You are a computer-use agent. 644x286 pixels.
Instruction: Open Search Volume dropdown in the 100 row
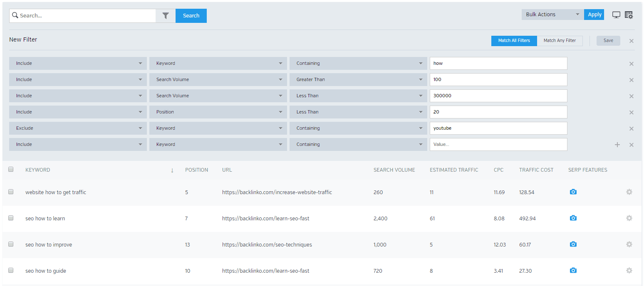tap(218, 80)
